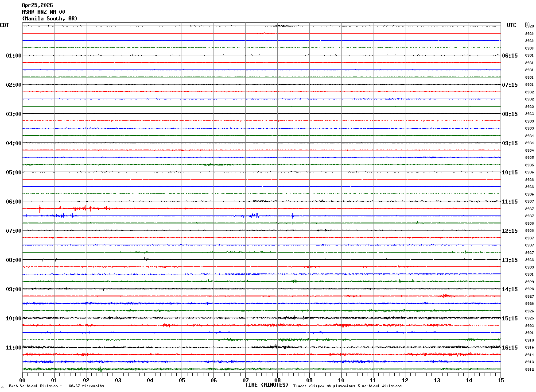Image resolution: width=536 pixels, height=392 pixels.
Task: Click the DC offset value '8921'
Action: tap(529, 333)
